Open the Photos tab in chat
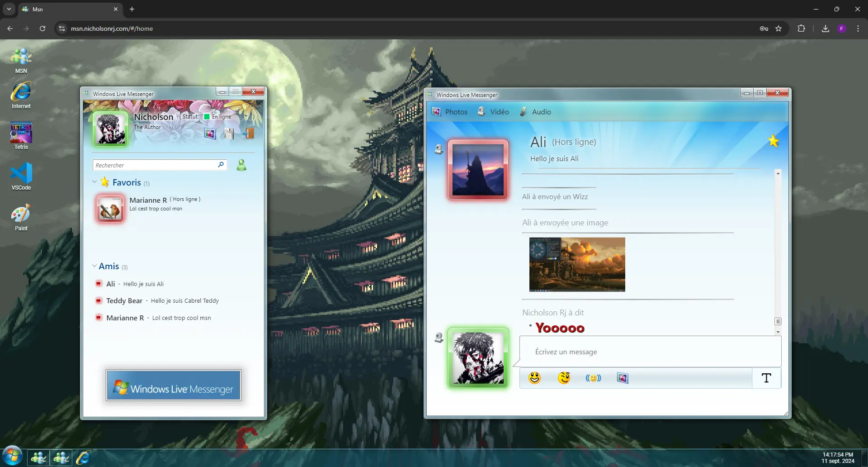The height and width of the screenshot is (467, 868). 450,112
